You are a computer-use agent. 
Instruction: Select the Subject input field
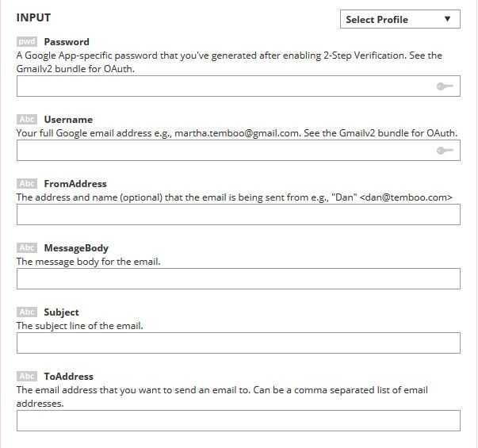coord(238,343)
